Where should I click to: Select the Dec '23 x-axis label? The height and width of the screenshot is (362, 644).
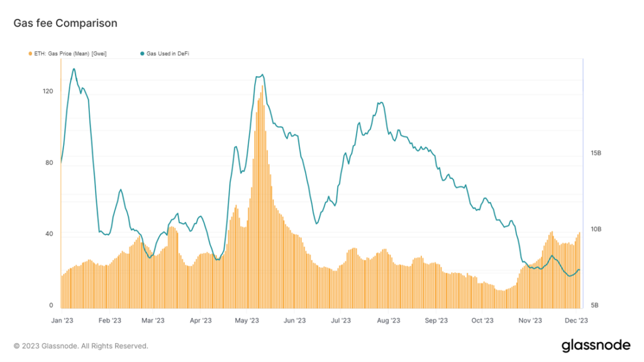pyautogui.click(x=576, y=320)
